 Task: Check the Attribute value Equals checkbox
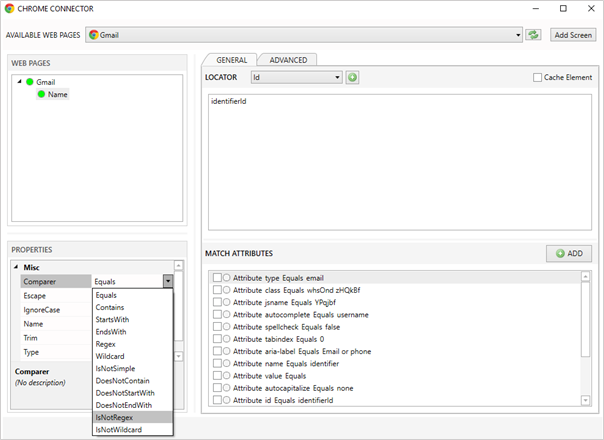coord(217,376)
